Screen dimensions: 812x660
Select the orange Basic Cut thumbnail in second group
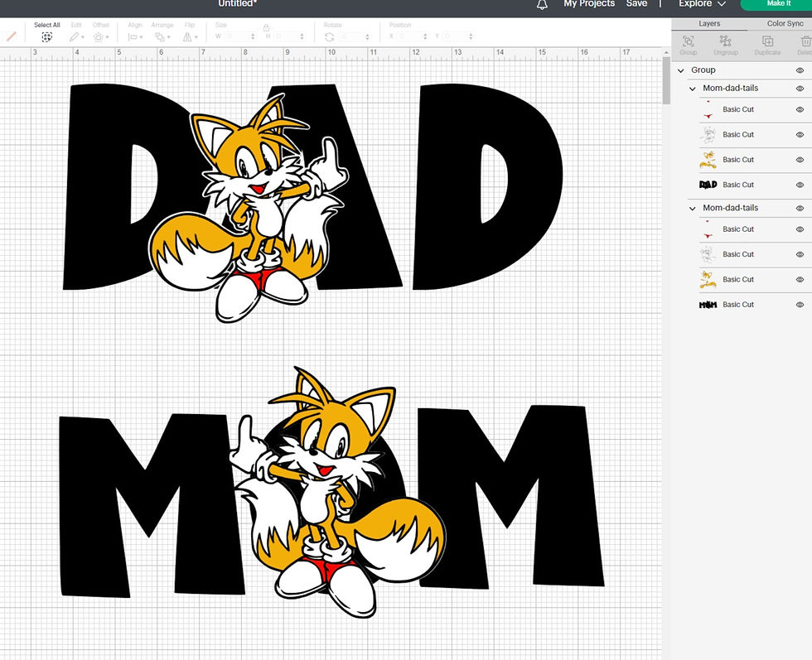click(x=708, y=280)
